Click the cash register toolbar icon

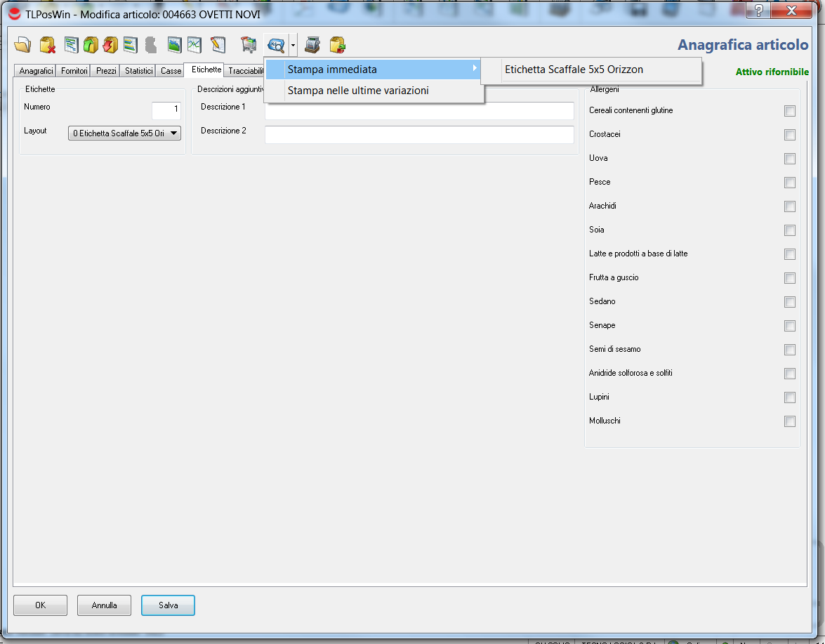coord(312,46)
